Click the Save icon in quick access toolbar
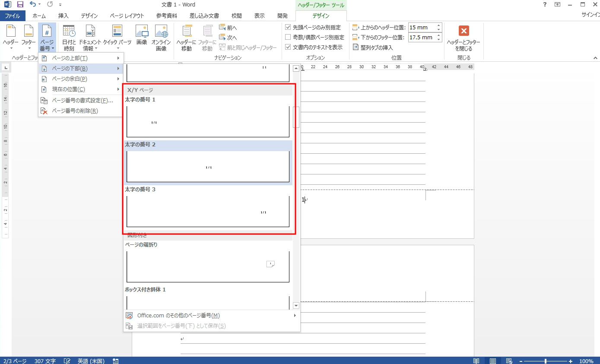Image resolution: width=600 pixels, height=364 pixels. 20,4
